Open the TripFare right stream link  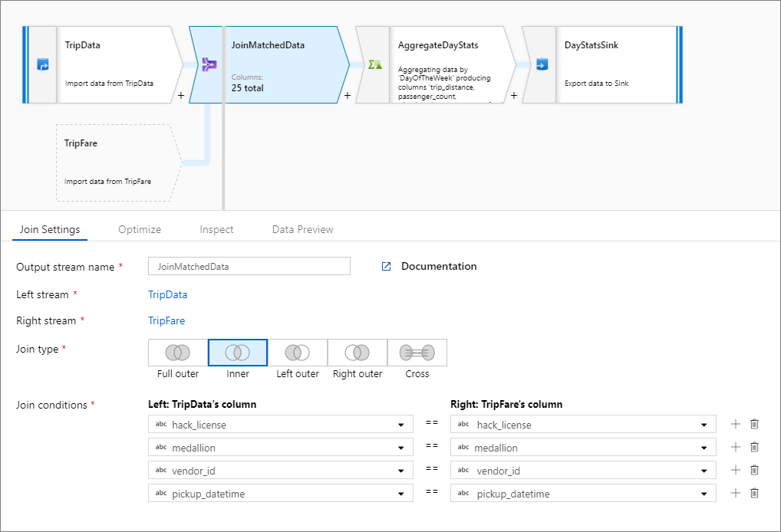[x=166, y=320]
